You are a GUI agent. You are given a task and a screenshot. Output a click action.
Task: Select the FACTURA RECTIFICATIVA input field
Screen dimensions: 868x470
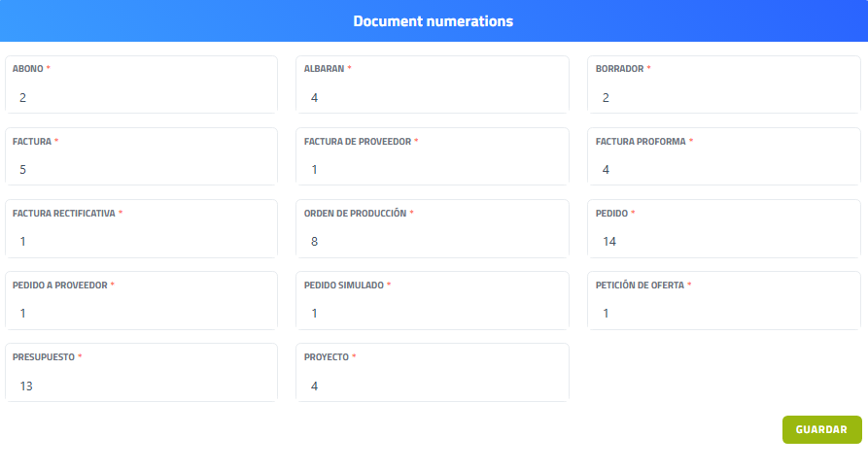tap(141, 242)
